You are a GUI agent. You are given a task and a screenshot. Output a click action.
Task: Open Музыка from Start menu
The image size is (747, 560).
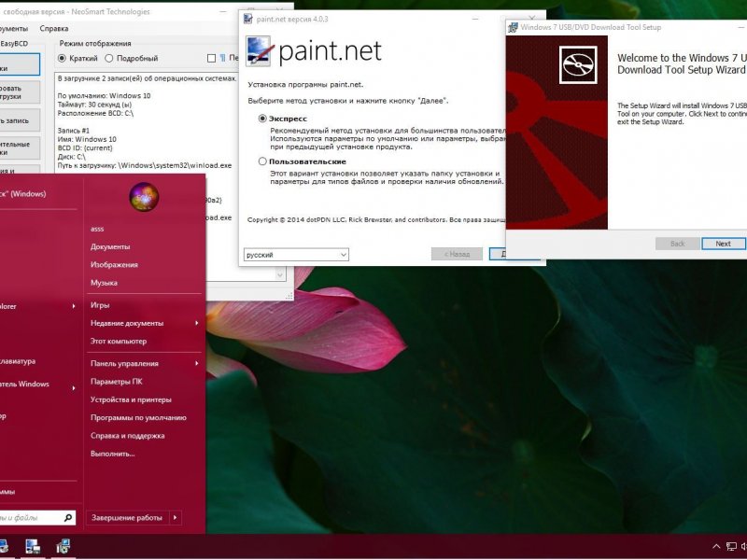(x=104, y=283)
